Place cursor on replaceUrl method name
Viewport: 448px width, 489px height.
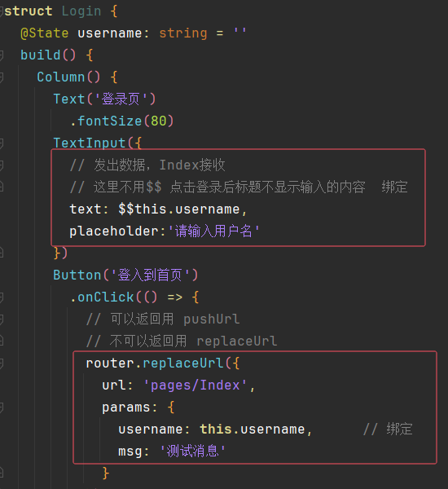(x=183, y=363)
